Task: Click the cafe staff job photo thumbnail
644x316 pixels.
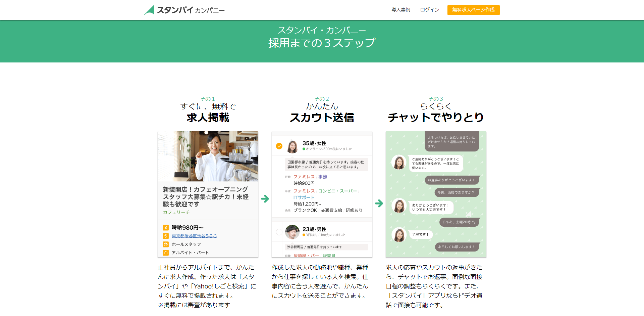Action: (x=208, y=156)
